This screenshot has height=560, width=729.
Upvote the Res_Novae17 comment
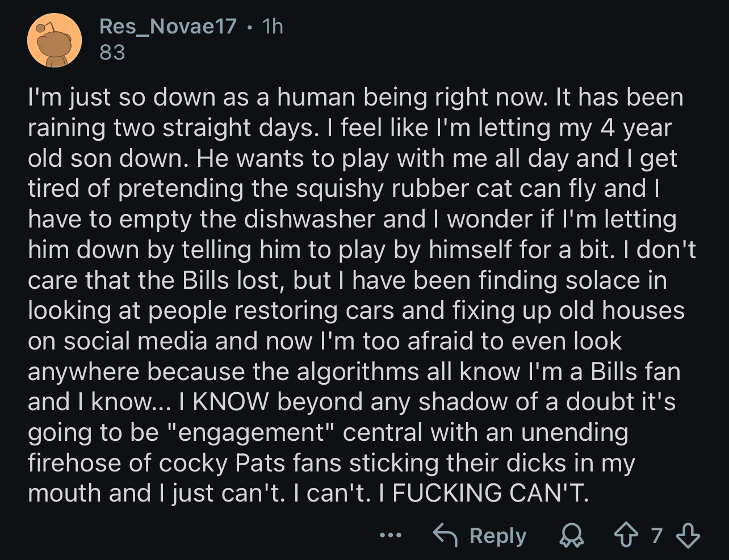626,535
